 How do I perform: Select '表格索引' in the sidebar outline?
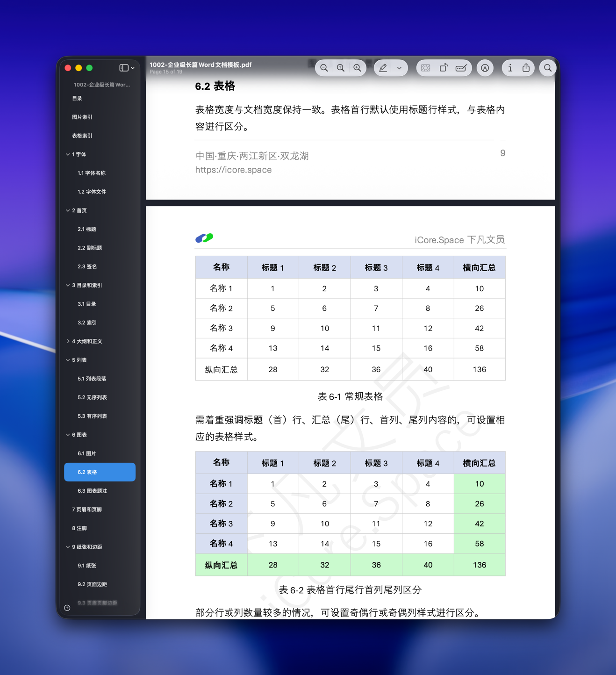pyautogui.click(x=82, y=136)
